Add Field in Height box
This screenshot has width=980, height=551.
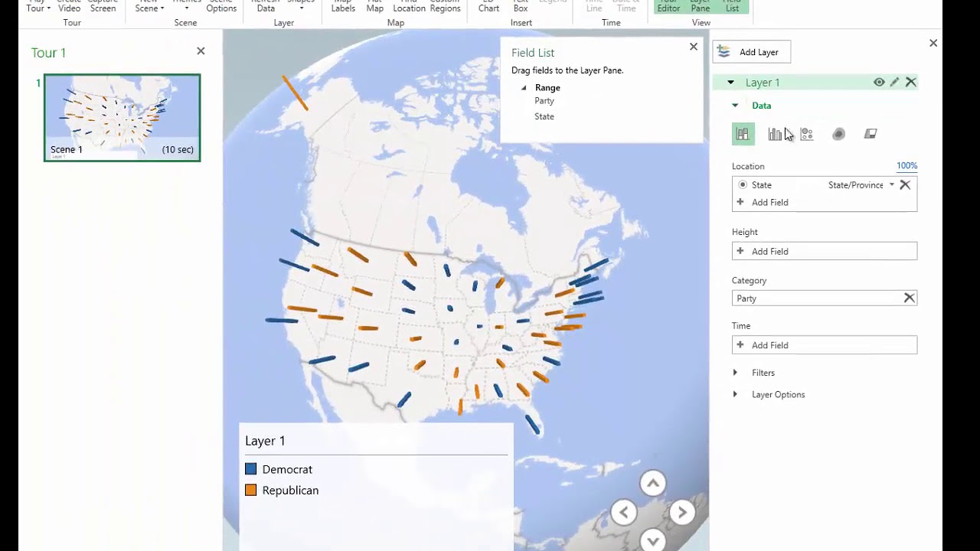pyautogui.click(x=824, y=251)
